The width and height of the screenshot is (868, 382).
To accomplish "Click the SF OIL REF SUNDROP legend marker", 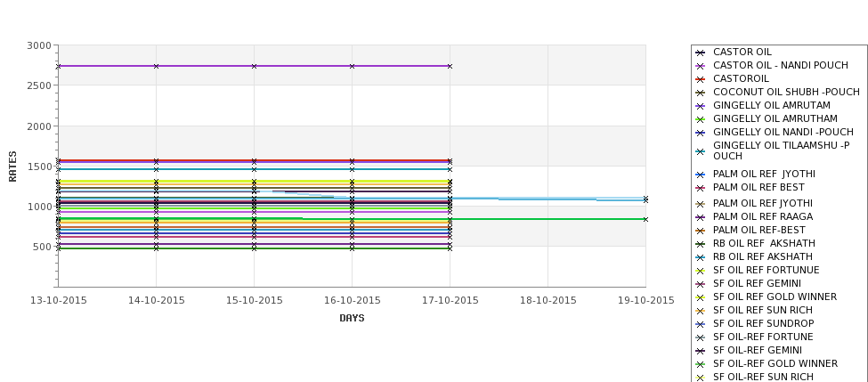I will point(700,324).
